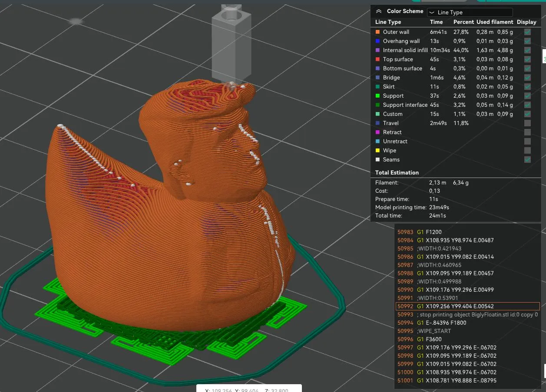Click the Overhang wall blue swatch
The image size is (546, 392).
377,41
